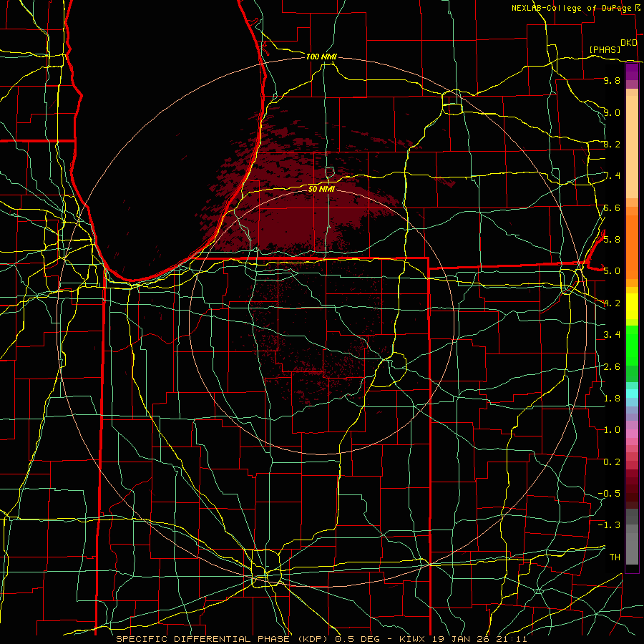Image resolution: width=644 pixels, height=644 pixels.
Task: Click the 4.2 value on color scale
Action: (612, 303)
